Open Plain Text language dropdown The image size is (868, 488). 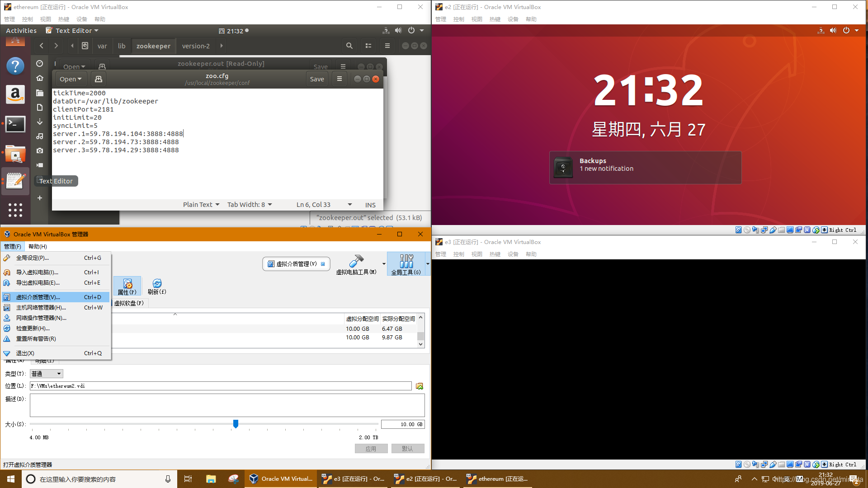[x=201, y=205]
